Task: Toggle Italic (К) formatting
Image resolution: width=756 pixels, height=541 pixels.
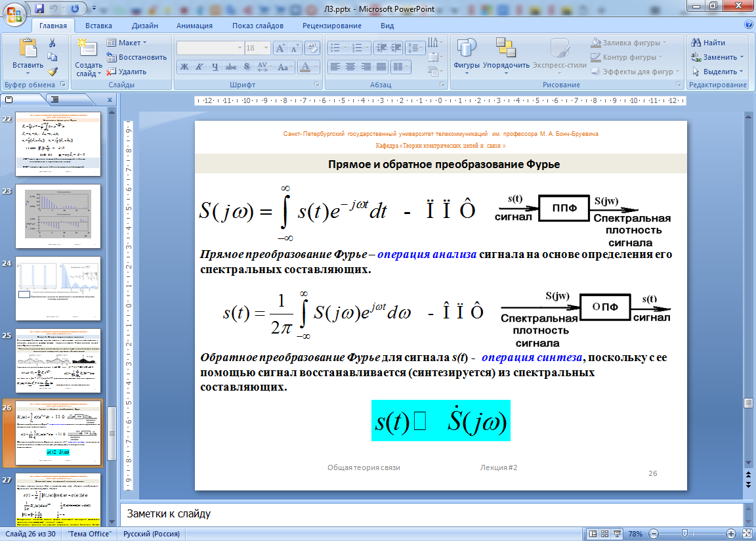Action: 200,67
